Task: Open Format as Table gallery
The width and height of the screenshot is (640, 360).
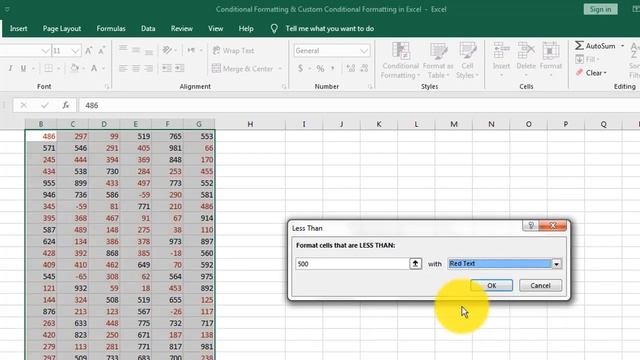Action: click(x=438, y=60)
